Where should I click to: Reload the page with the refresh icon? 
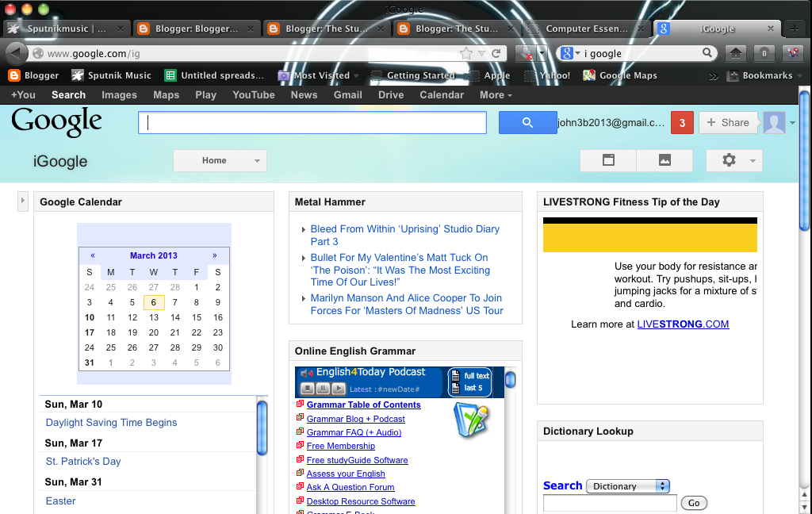496,53
